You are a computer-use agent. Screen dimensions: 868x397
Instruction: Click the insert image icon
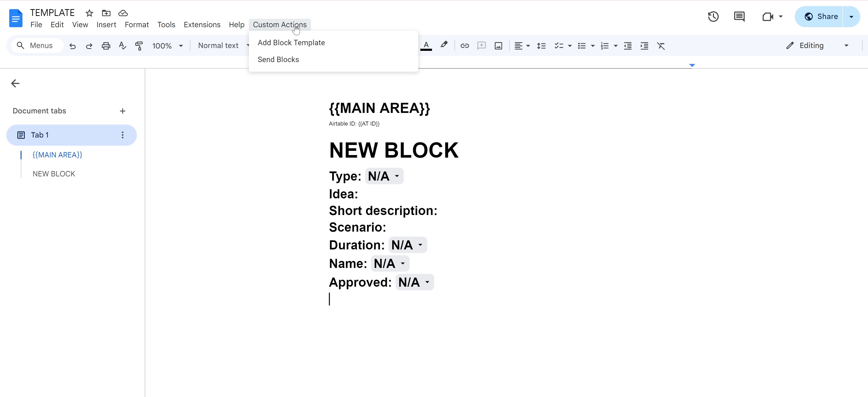coord(498,46)
